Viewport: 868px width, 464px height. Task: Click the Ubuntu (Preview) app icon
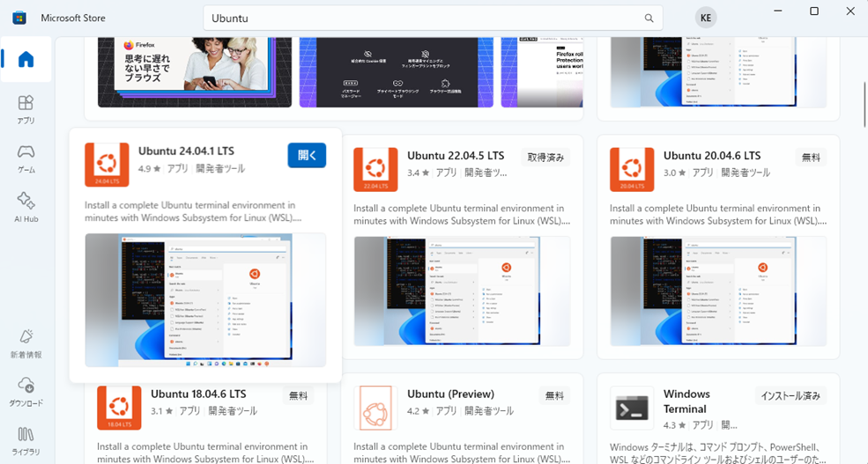pos(376,408)
